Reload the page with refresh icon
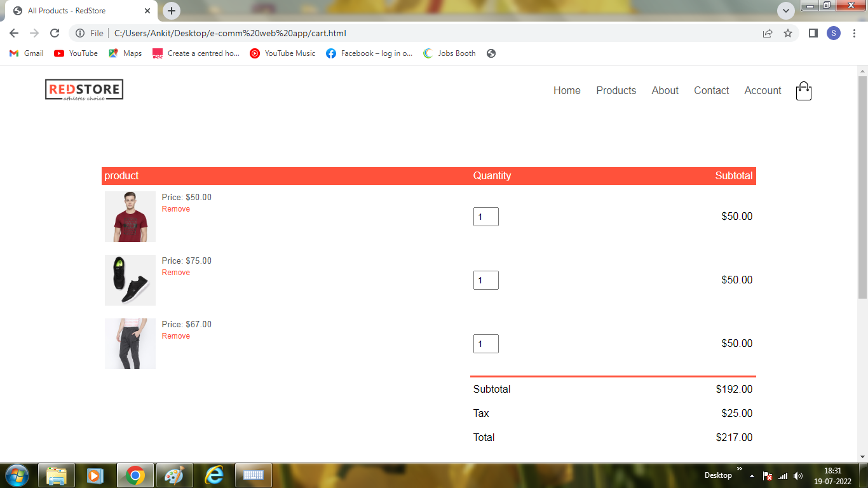The height and width of the screenshot is (488, 868). [55, 33]
